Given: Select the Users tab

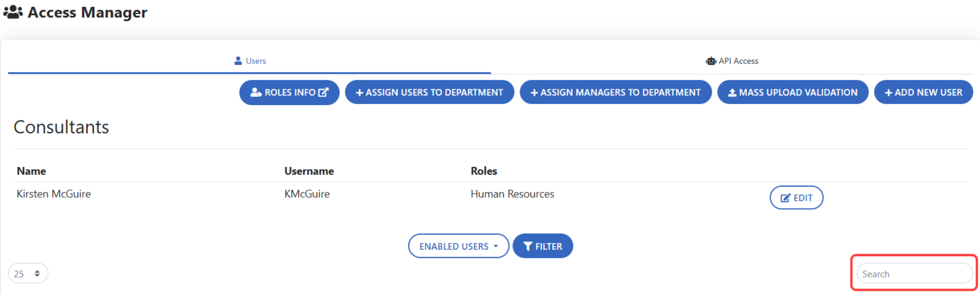Looking at the screenshot, I should point(250,61).
